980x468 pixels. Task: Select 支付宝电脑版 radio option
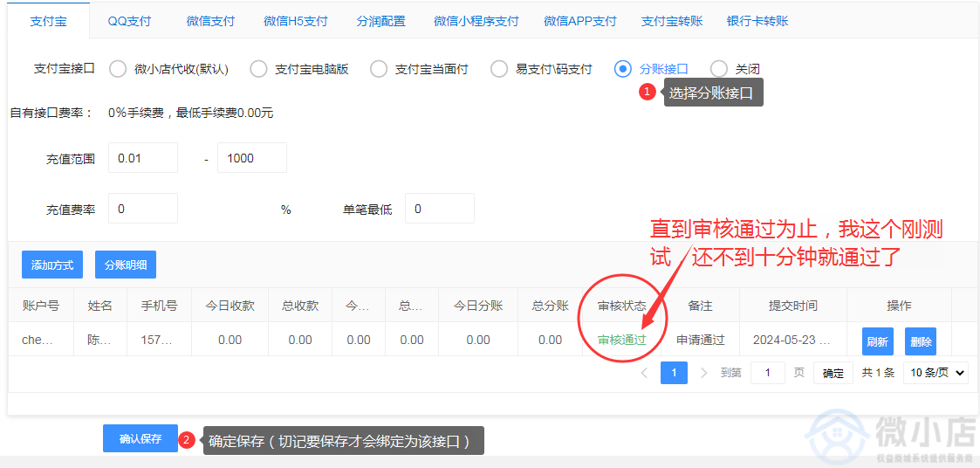click(x=258, y=70)
